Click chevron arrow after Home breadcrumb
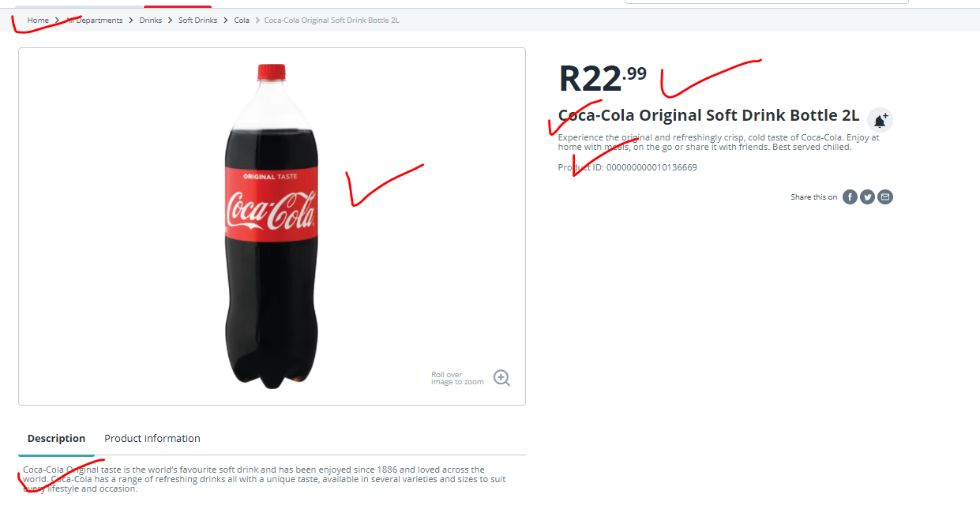The image size is (980, 524). click(58, 21)
